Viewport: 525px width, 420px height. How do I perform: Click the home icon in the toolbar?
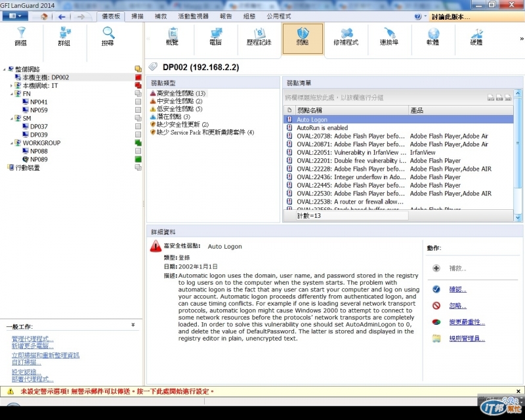click(x=44, y=16)
